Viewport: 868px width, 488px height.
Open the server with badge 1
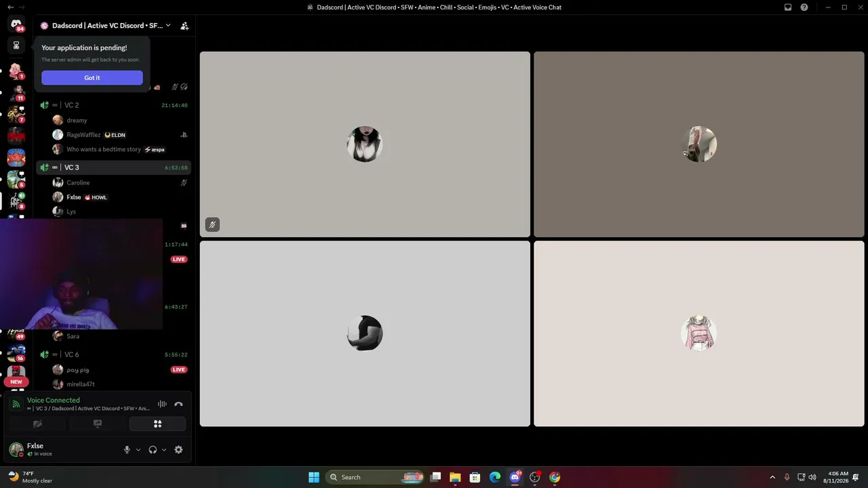(16, 70)
